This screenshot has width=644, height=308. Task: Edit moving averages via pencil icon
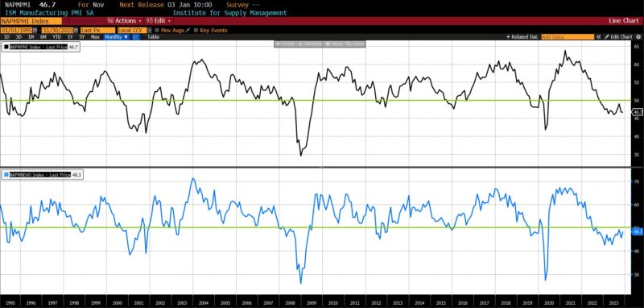coord(188,31)
